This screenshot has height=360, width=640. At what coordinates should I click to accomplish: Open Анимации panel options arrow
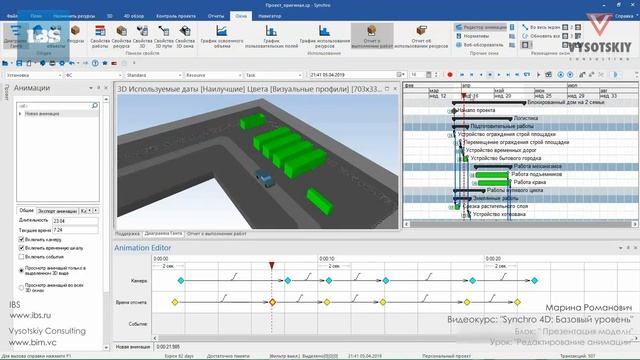[91, 88]
